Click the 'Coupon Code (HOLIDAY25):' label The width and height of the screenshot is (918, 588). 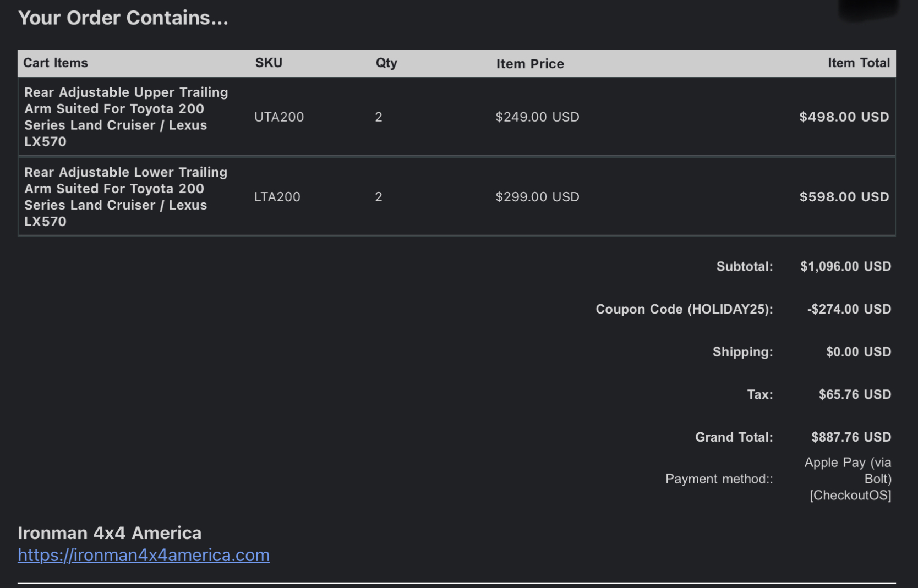pos(684,309)
